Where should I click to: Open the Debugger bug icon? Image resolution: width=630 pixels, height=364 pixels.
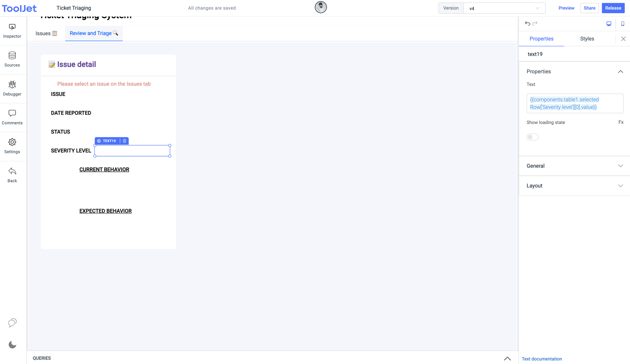point(12,84)
